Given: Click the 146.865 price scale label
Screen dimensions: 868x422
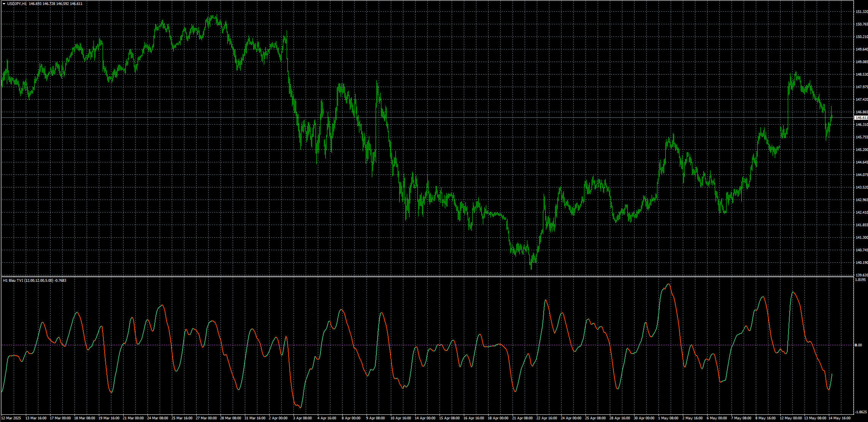Looking at the screenshot, I should tap(862, 112).
